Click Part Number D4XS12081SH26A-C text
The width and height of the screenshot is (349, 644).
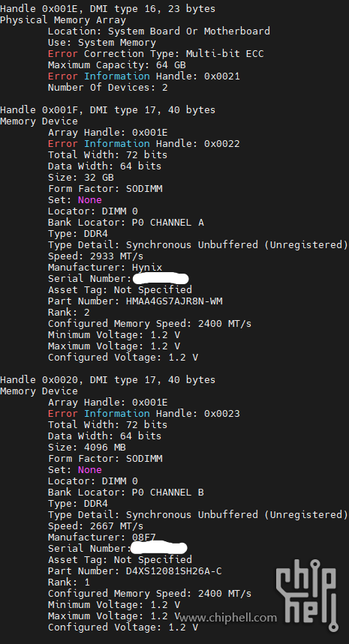135,571
